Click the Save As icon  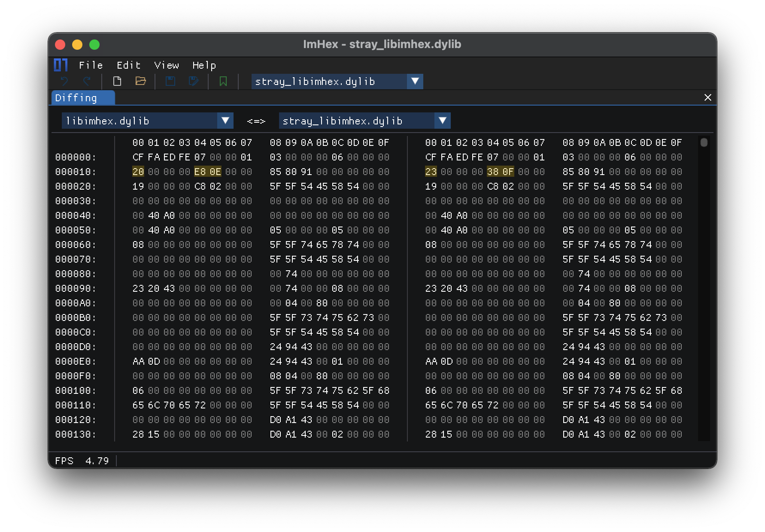[x=193, y=81]
